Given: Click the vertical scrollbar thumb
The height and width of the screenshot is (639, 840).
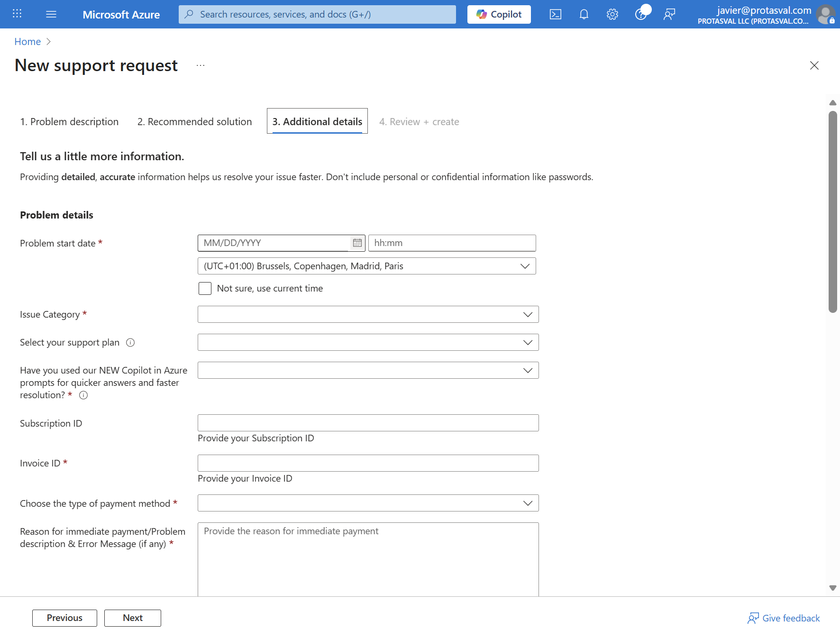Looking at the screenshot, I should [833, 212].
